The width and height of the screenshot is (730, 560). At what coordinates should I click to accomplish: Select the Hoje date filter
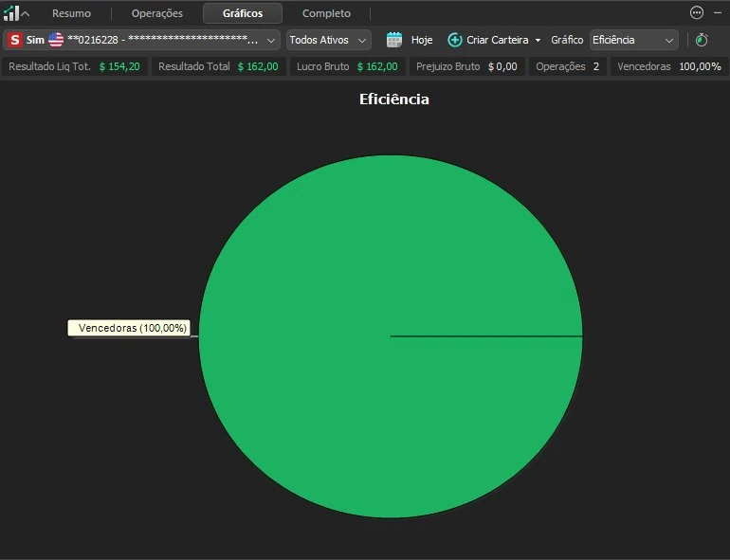tap(422, 40)
